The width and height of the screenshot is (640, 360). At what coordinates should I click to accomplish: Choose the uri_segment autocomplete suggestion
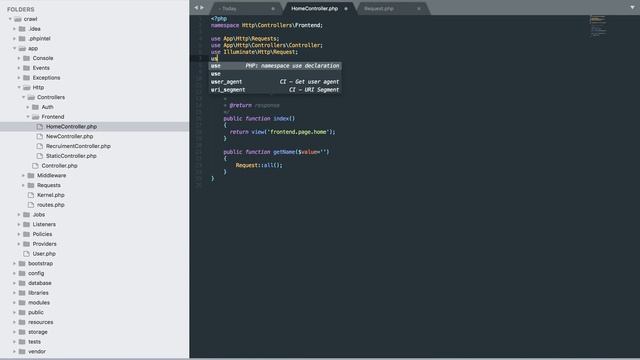click(275, 90)
